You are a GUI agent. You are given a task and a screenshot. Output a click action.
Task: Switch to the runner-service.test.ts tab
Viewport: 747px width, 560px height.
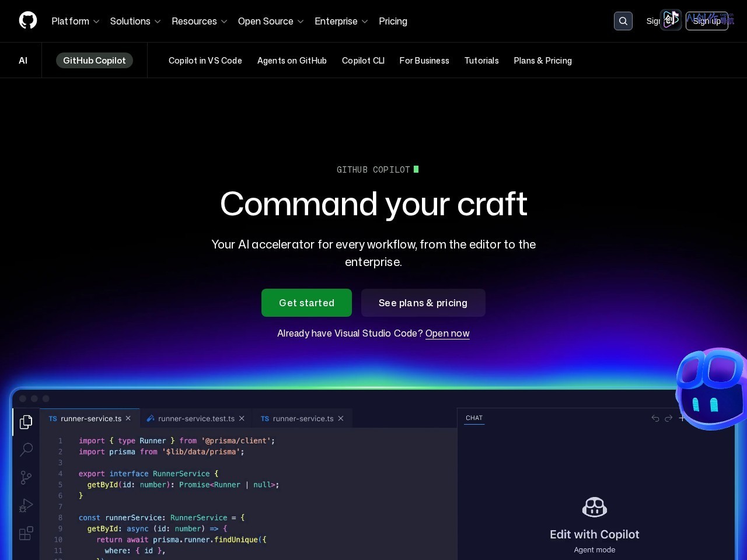click(196, 418)
